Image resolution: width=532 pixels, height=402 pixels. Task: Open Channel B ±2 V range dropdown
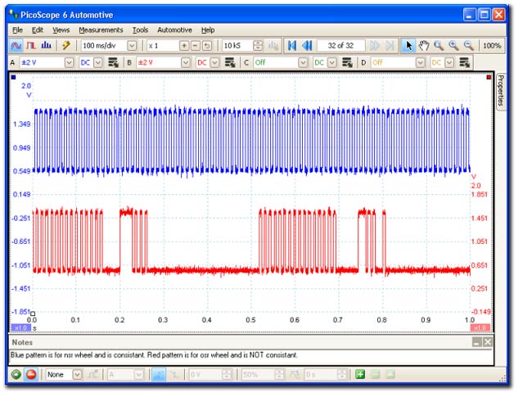[x=186, y=63]
